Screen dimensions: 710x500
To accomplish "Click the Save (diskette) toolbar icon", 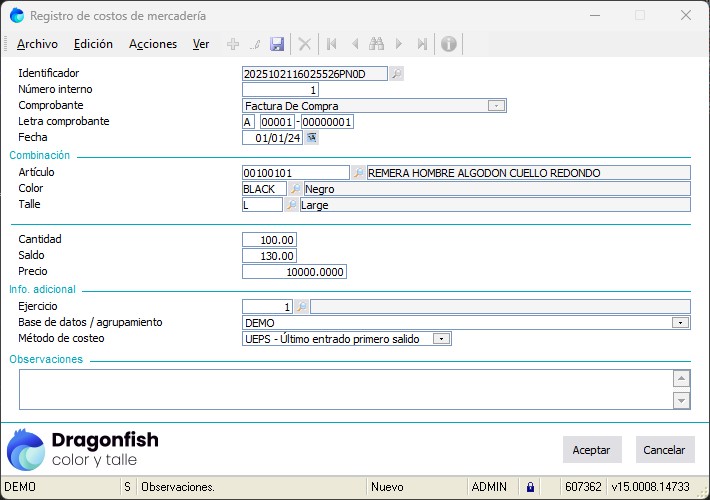I will coord(277,44).
